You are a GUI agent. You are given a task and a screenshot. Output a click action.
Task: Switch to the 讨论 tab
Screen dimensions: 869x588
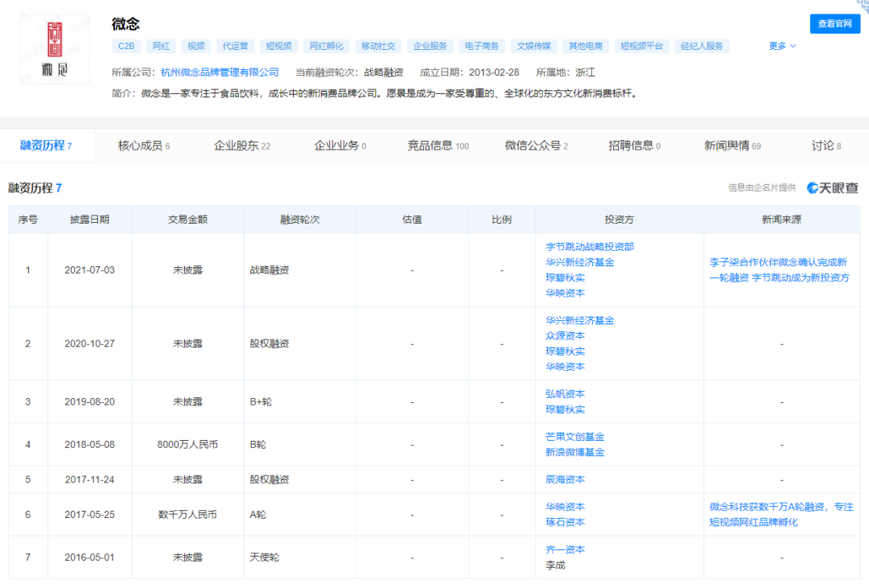tap(826, 146)
